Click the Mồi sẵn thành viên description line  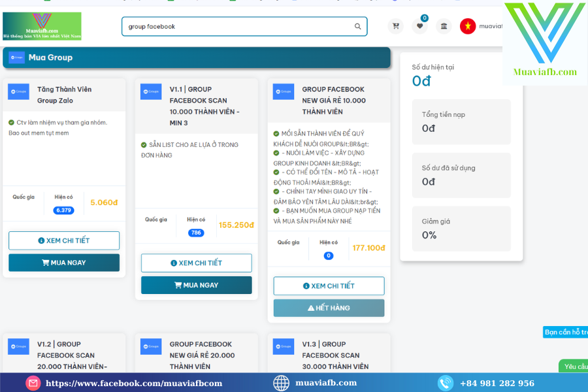point(321,139)
